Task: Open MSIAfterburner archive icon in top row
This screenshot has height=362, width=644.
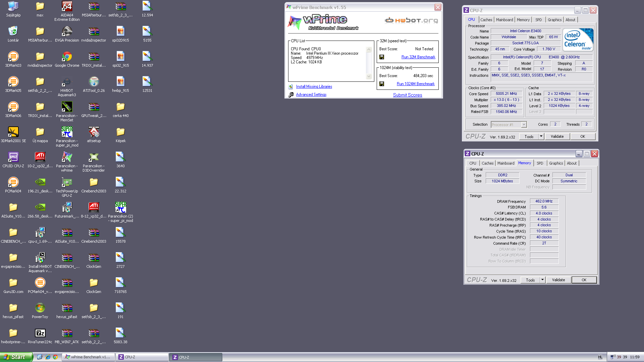Action: click(94, 6)
